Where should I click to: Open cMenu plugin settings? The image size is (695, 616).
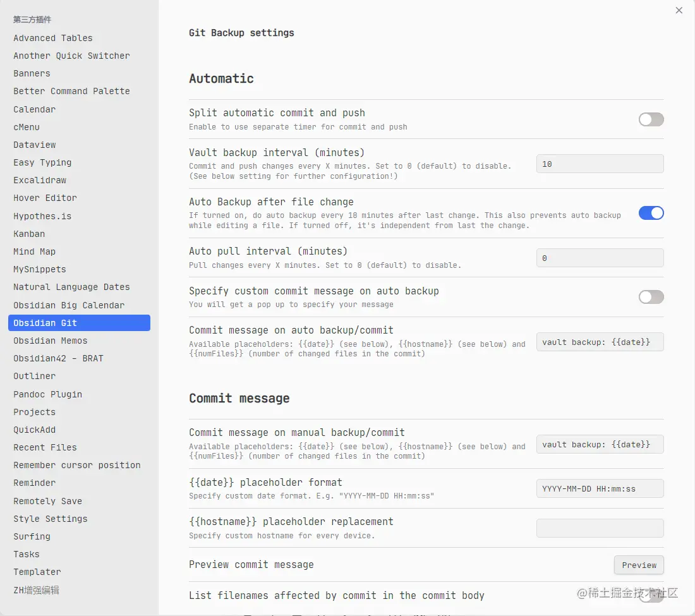[x=79, y=127]
